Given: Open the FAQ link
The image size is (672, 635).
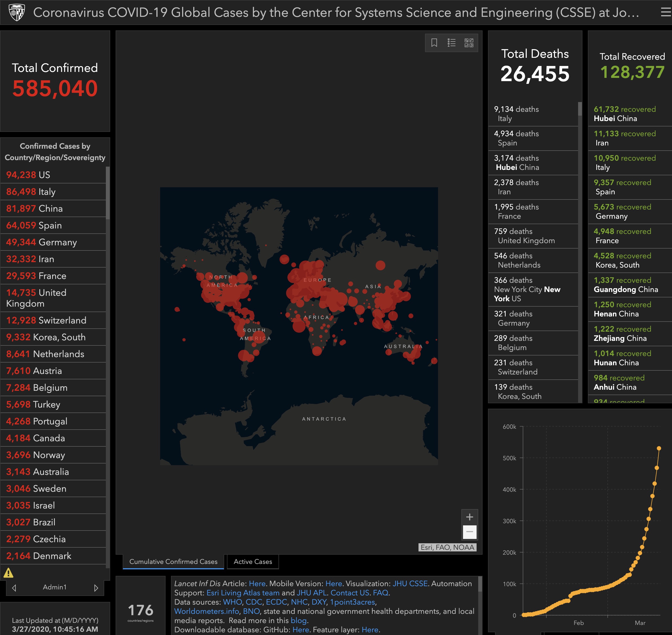Looking at the screenshot, I should 381,593.
